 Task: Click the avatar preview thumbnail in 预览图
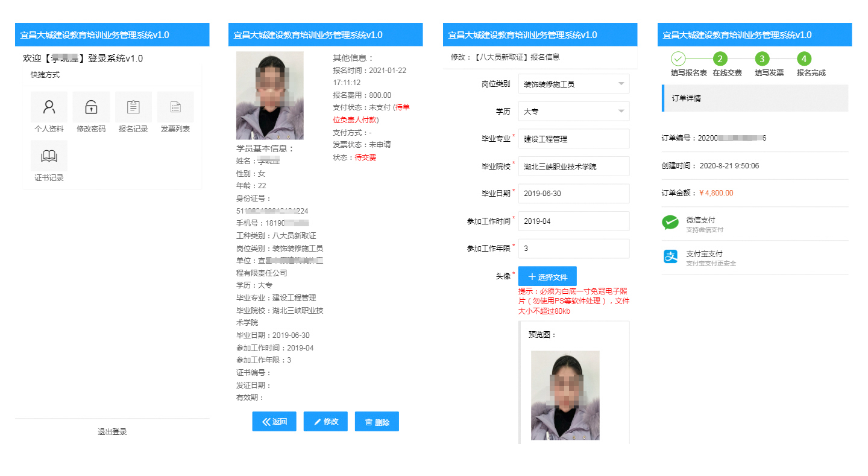[x=565, y=395]
